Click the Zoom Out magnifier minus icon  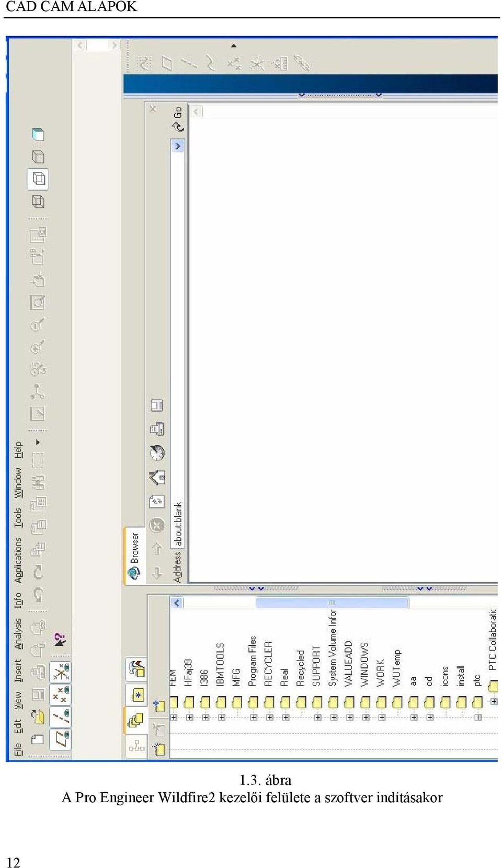[38, 324]
